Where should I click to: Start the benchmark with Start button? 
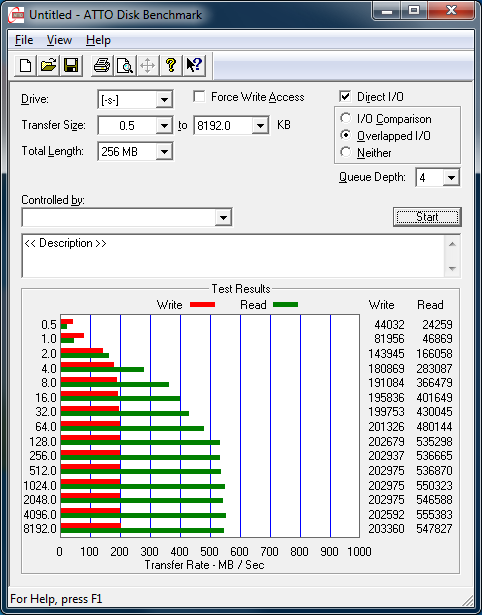[427, 217]
